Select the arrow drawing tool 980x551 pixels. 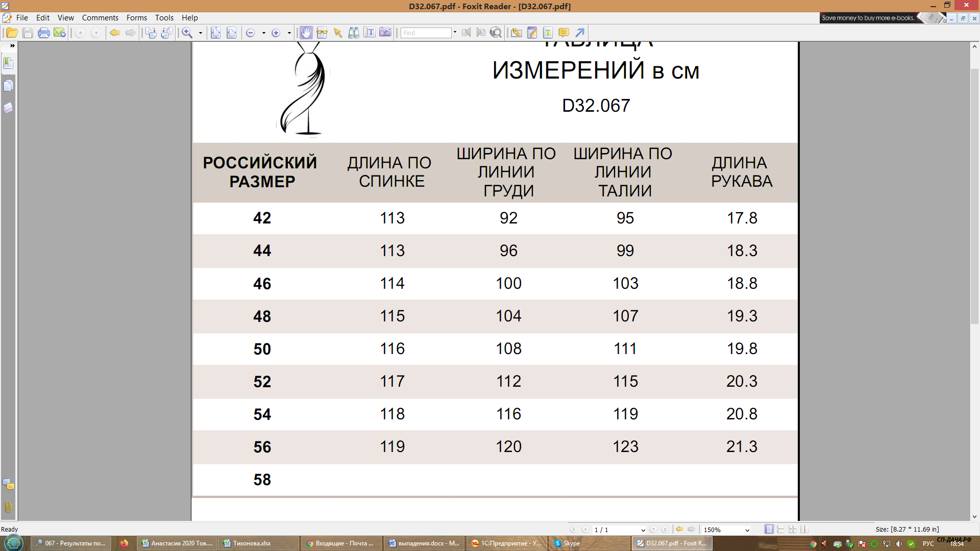[580, 33]
